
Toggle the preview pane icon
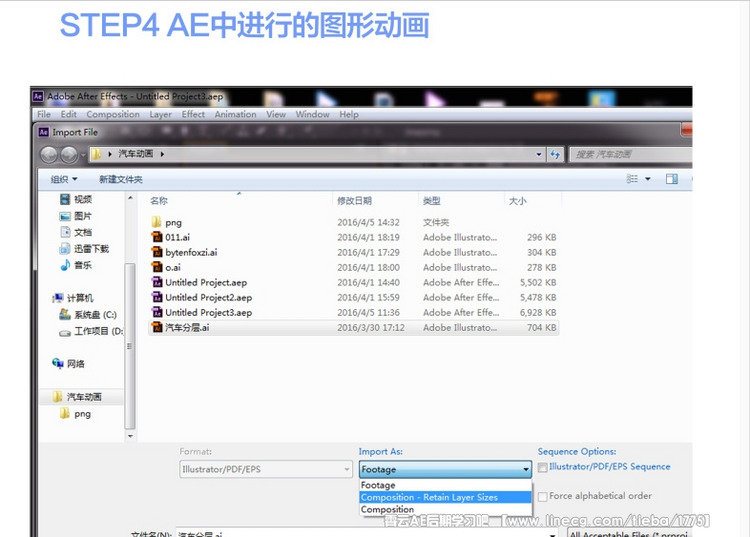coord(672,179)
